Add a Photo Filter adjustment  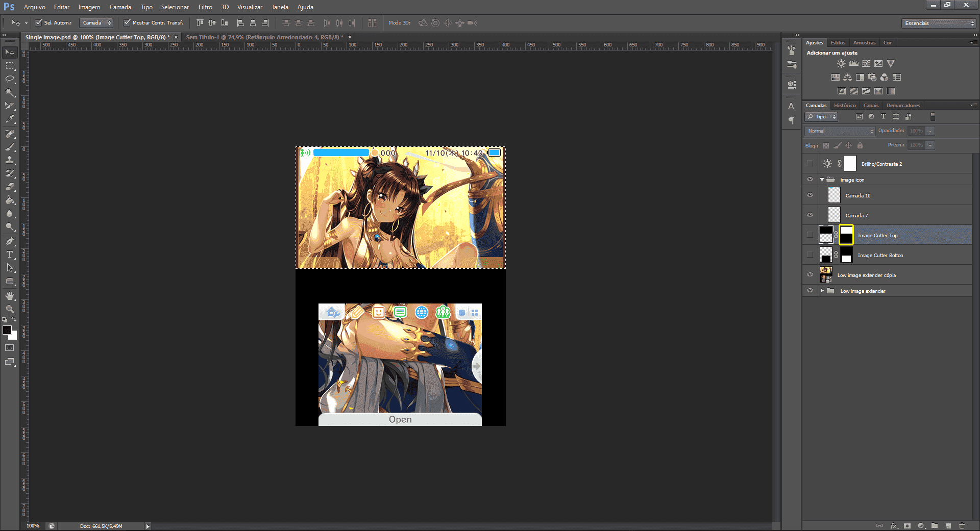pyautogui.click(x=872, y=78)
